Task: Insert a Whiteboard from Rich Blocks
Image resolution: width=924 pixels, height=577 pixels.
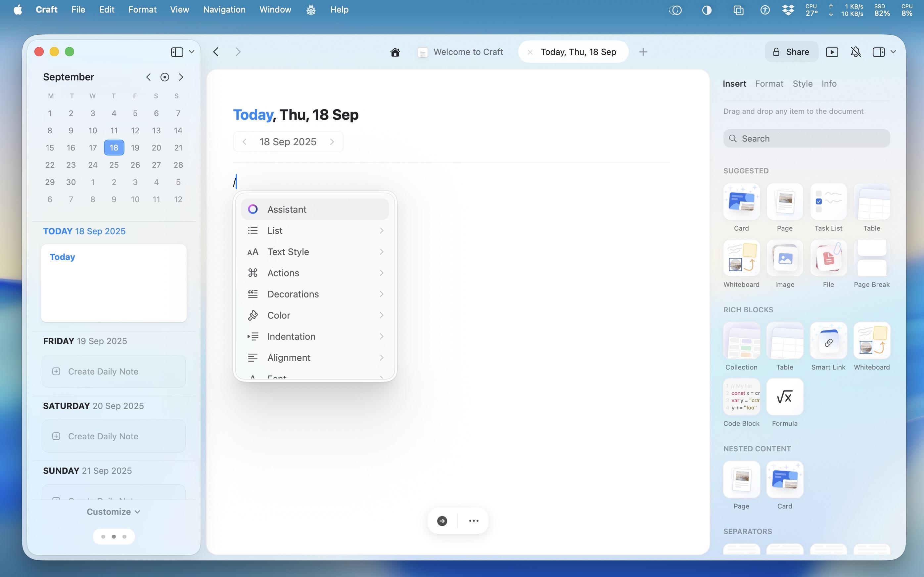Action: [872, 340]
